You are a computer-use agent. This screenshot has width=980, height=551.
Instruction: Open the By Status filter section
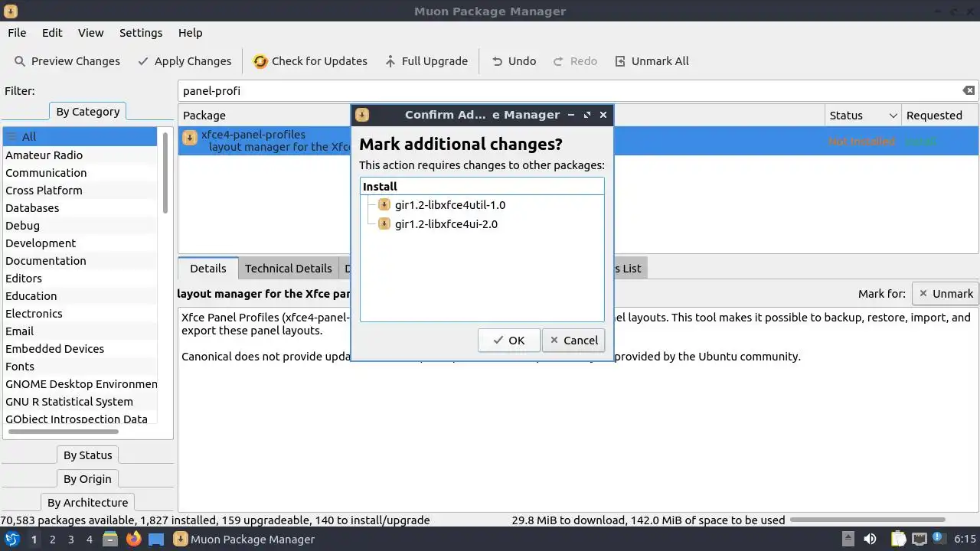(x=87, y=455)
